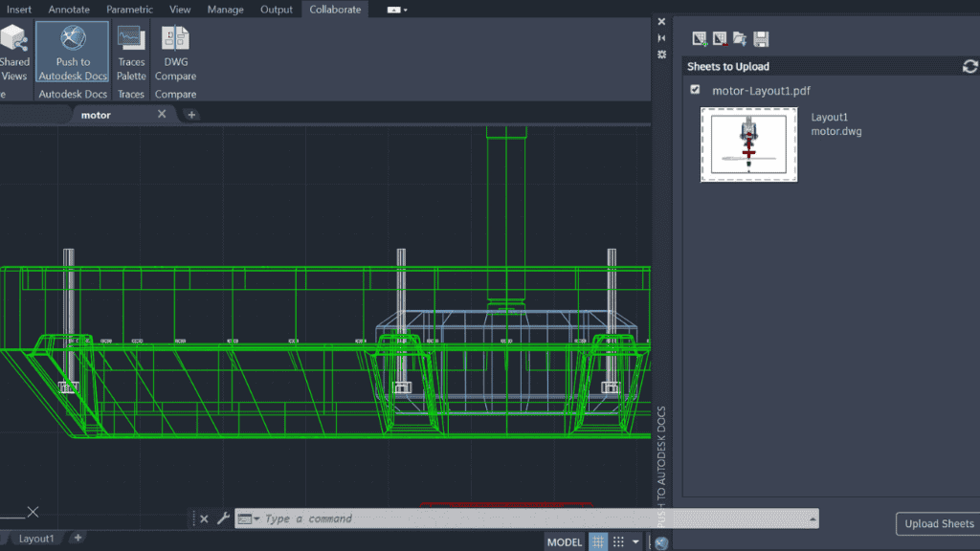
Task: Click load sheet list folder icon
Action: click(740, 38)
